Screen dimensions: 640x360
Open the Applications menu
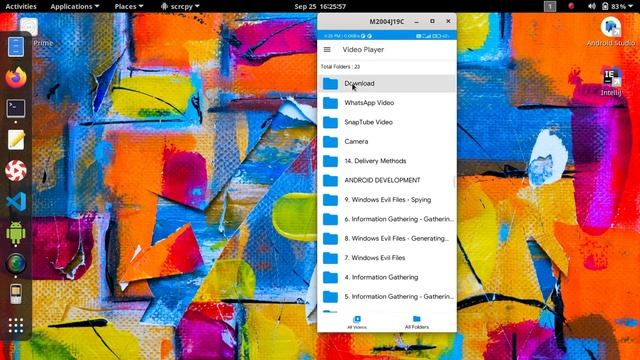coord(75,6)
